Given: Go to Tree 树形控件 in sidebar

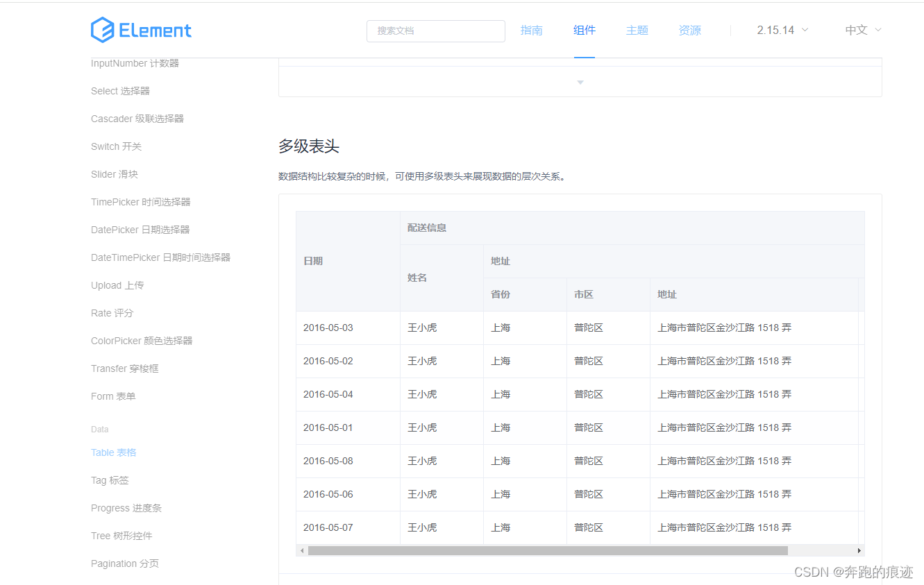Looking at the screenshot, I should (x=121, y=536).
